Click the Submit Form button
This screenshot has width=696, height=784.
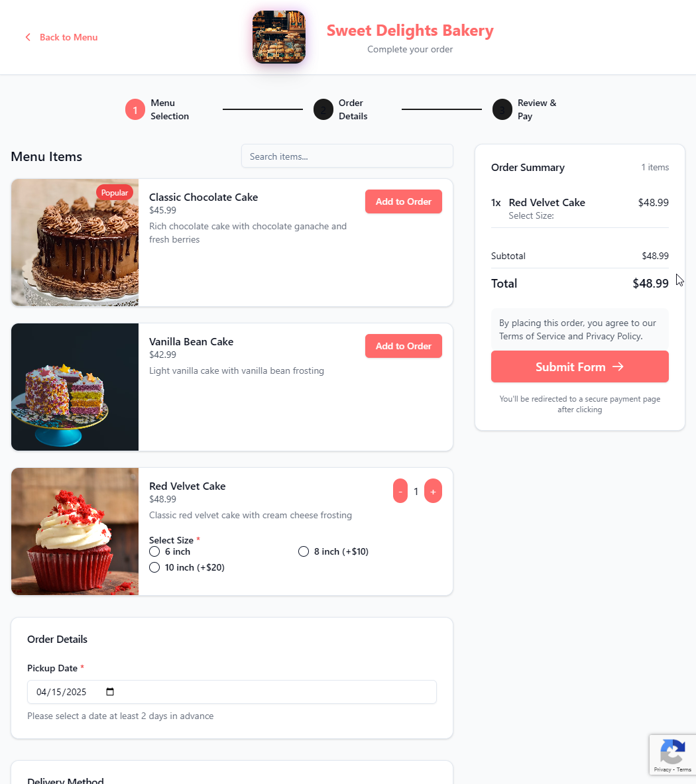tap(579, 366)
